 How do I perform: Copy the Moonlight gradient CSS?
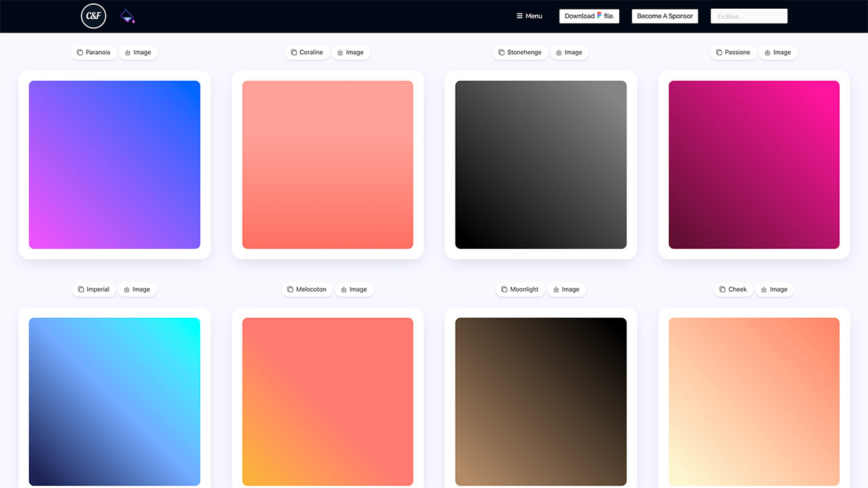tap(520, 289)
